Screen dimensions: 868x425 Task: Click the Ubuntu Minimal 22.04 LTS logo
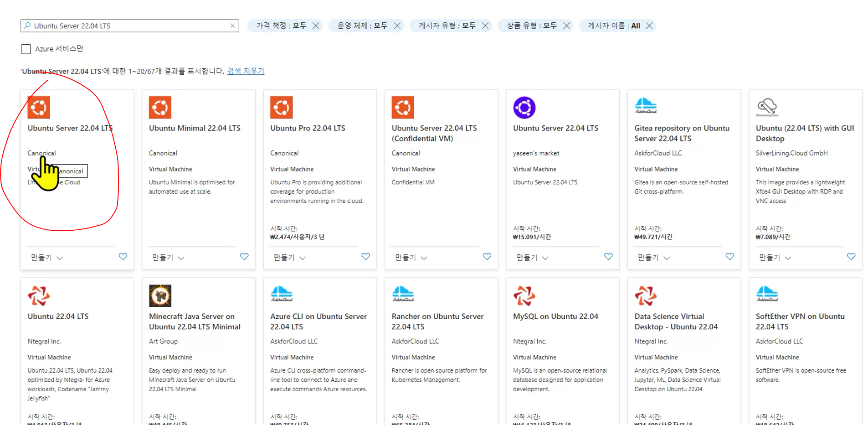coord(160,108)
